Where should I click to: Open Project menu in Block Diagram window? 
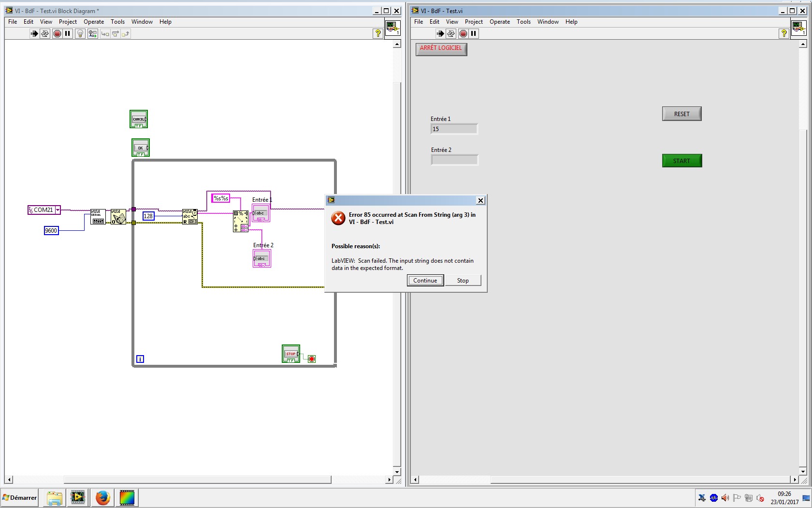click(x=68, y=22)
